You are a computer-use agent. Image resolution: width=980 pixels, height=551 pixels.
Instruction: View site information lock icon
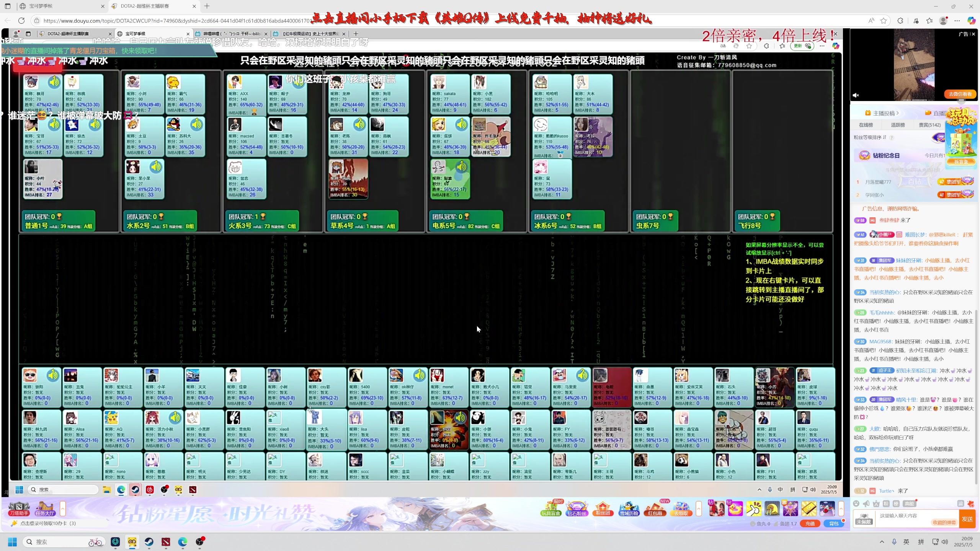click(x=36, y=21)
